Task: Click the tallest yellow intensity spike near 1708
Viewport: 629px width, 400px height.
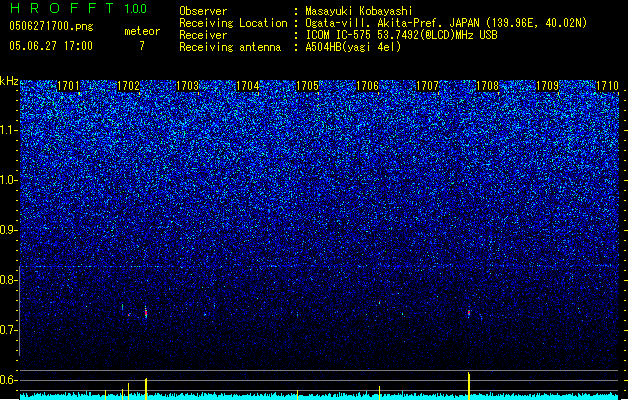Action: tap(469, 386)
